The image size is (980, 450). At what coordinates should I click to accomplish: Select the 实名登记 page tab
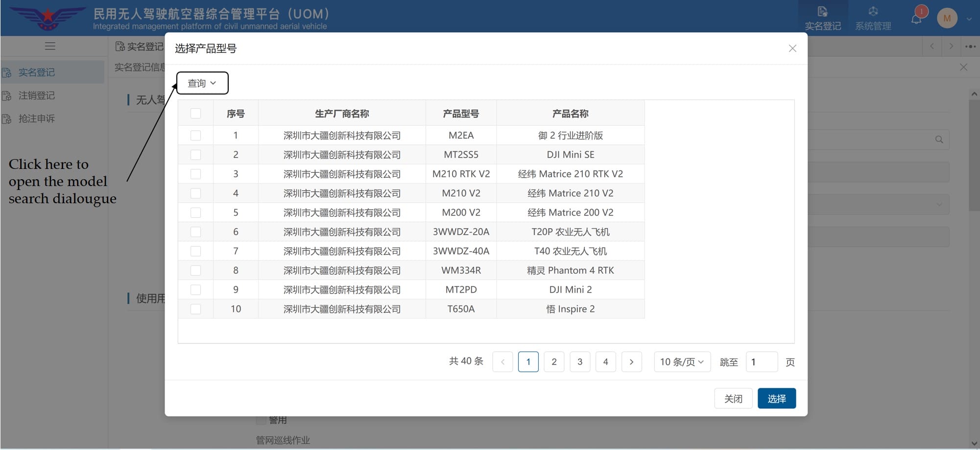[140, 46]
